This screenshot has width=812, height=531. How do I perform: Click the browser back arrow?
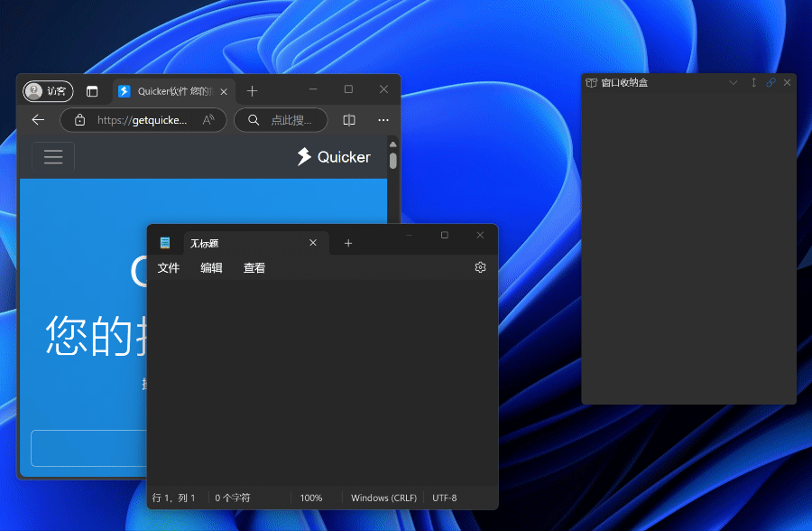(x=38, y=120)
